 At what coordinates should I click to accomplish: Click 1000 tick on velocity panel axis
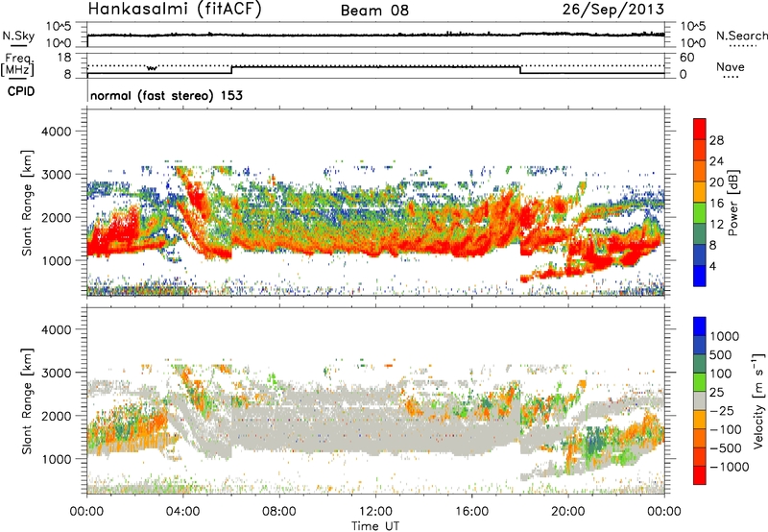point(56,459)
